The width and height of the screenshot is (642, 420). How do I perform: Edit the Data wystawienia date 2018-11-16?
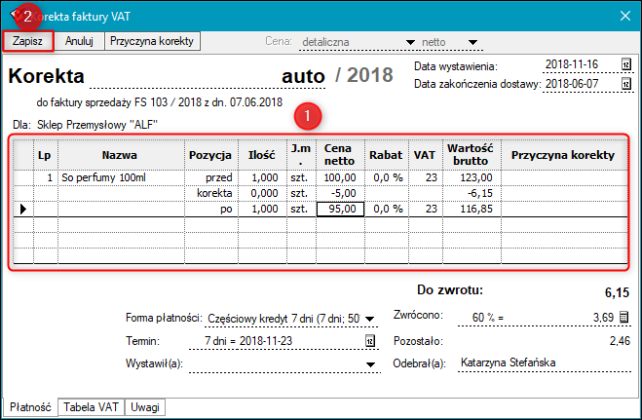pos(572,64)
